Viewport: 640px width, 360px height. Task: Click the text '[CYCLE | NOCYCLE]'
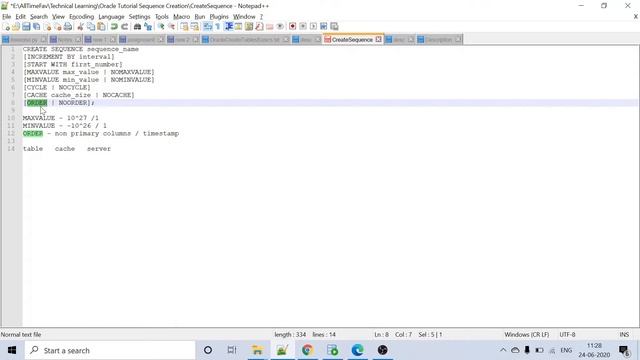(x=57, y=87)
